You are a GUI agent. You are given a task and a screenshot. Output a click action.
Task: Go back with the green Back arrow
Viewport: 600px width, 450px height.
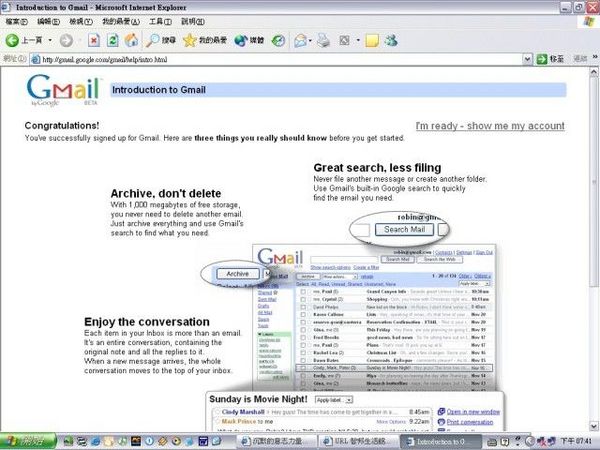[x=12, y=40]
